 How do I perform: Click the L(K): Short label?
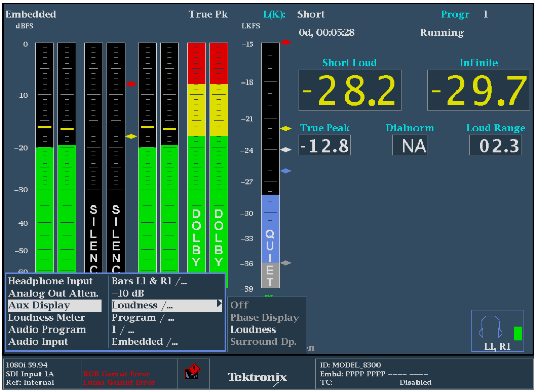click(x=293, y=14)
